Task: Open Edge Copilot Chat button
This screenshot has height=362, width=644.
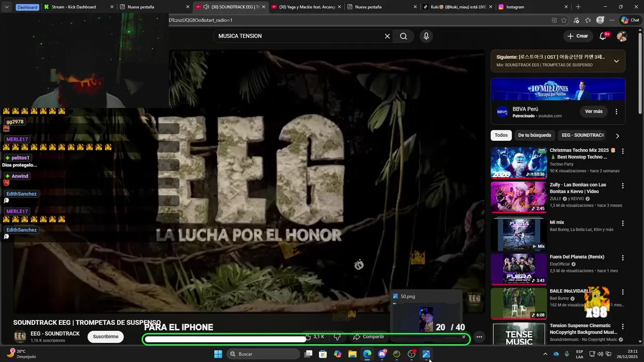Action: [x=630, y=20]
